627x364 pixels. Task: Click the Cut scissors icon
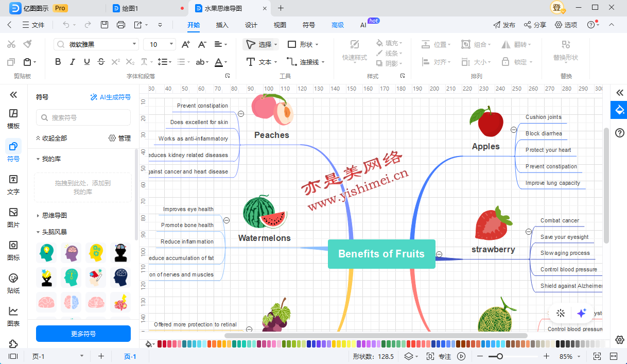pos(11,44)
